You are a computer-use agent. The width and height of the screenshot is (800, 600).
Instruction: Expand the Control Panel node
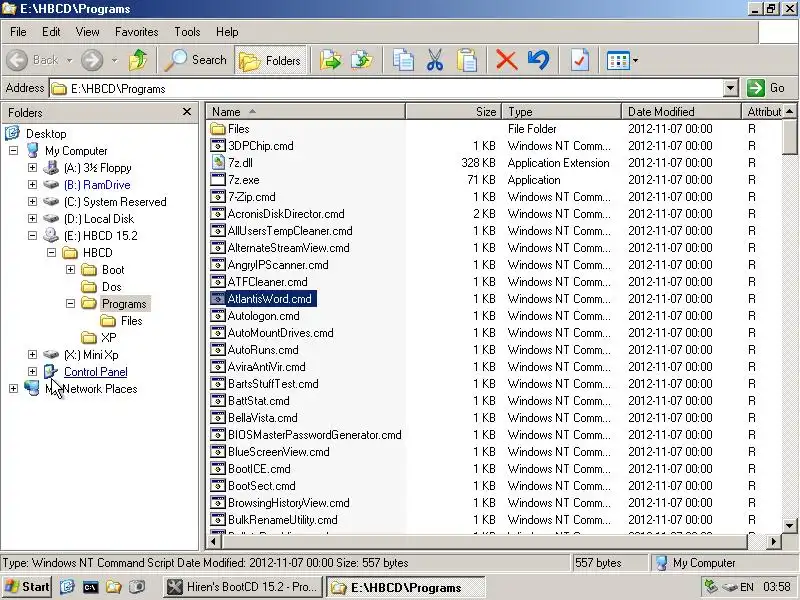[32, 371]
